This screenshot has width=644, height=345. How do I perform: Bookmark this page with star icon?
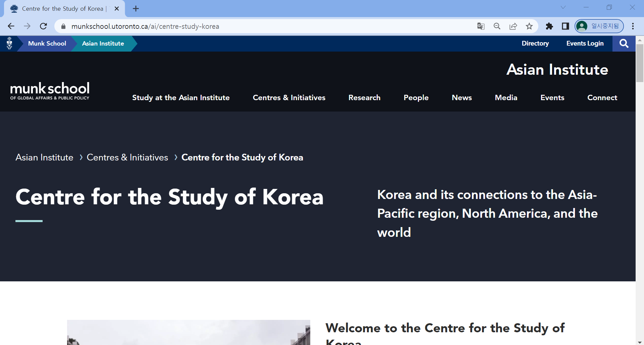point(529,26)
